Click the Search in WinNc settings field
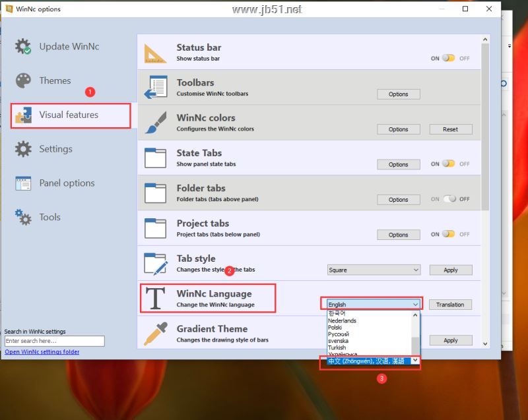The width and height of the screenshot is (528, 420). [55, 341]
